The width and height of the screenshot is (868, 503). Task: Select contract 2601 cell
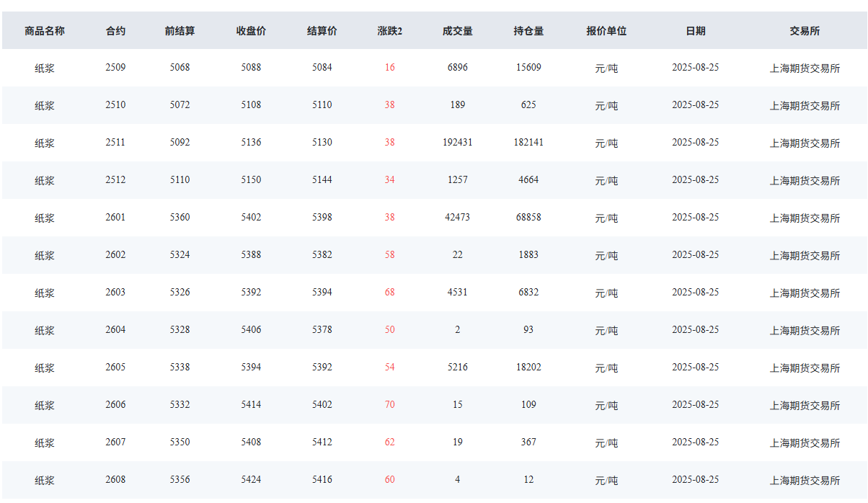[x=115, y=218]
